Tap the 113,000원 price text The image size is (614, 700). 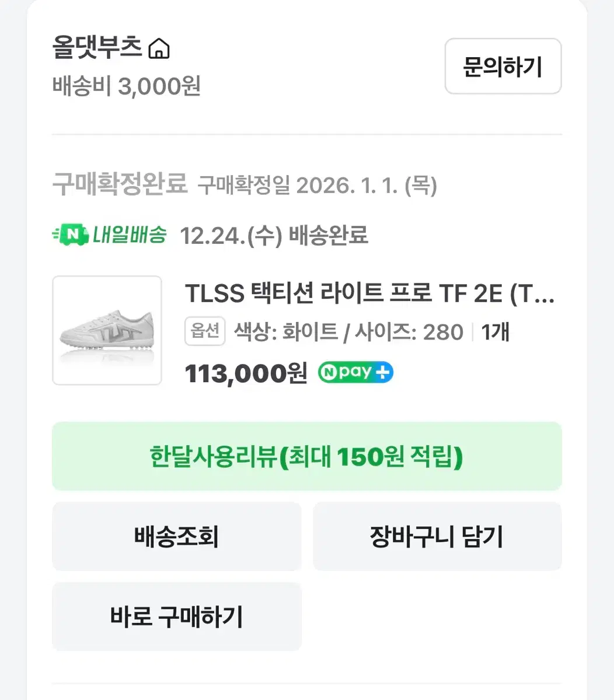point(246,373)
